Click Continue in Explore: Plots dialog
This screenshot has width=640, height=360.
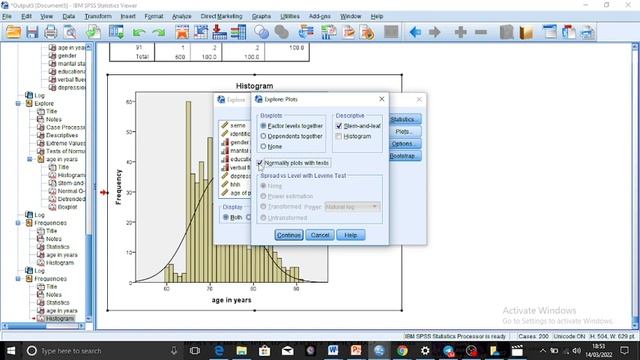coord(289,235)
